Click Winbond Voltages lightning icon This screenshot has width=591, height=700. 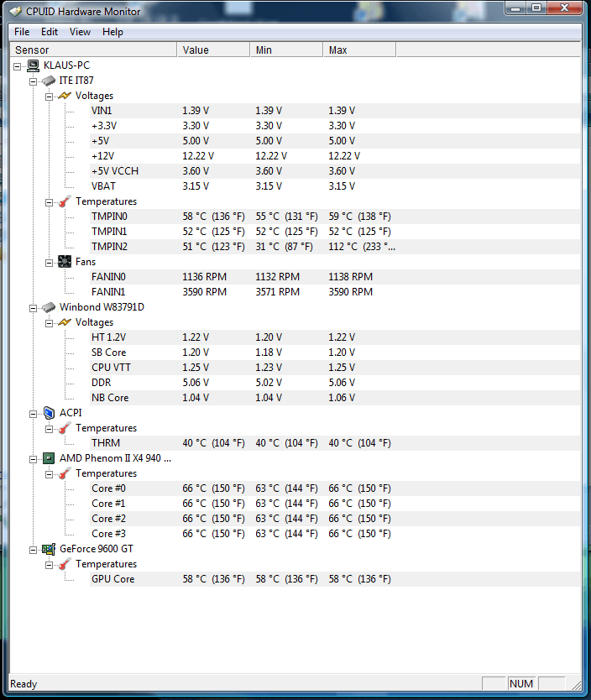point(65,322)
